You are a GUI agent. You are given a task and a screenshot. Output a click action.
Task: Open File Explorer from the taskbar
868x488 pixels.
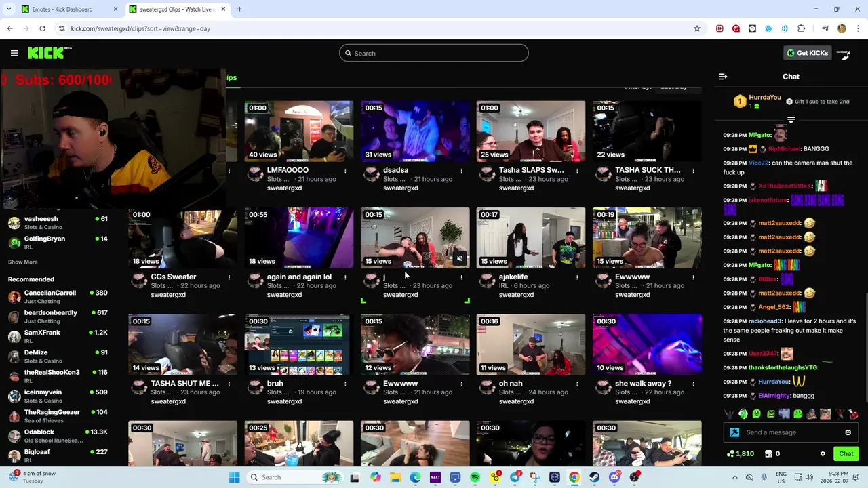click(395, 477)
